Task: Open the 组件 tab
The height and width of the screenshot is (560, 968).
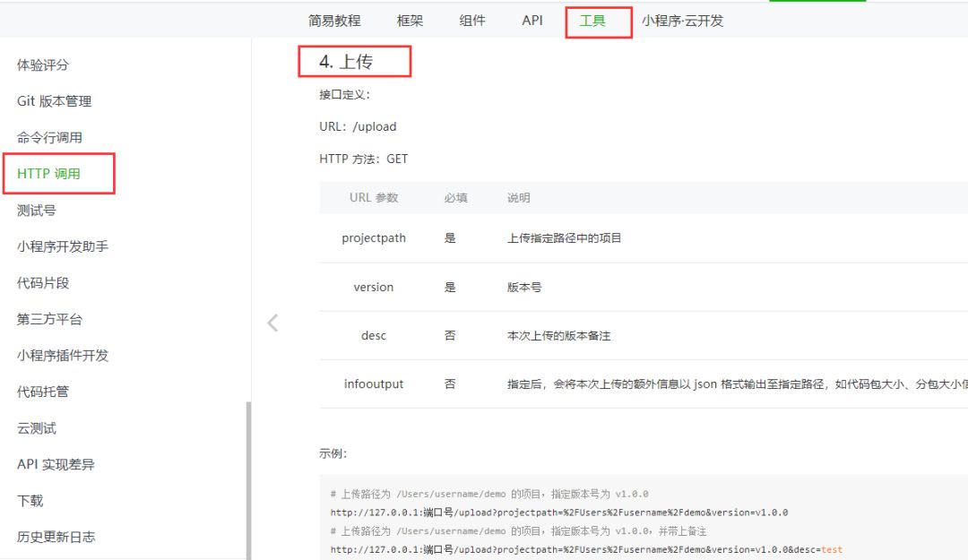Action: click(472, 21)
